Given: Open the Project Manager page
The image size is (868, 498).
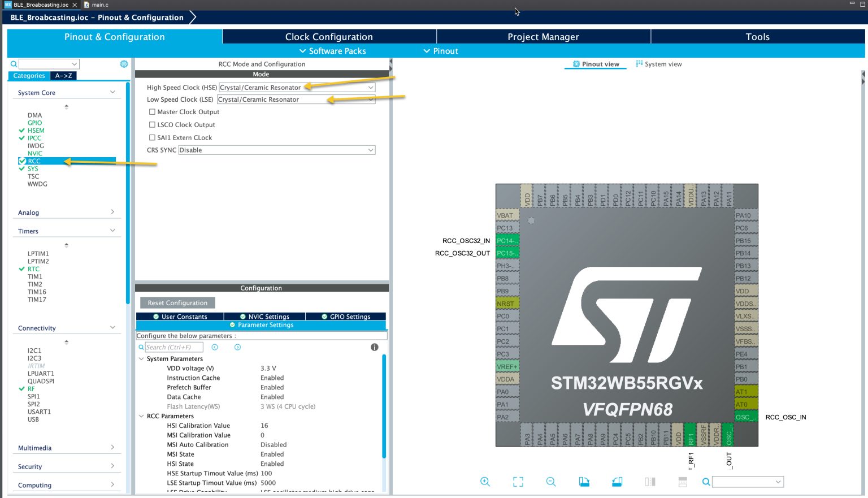Looking at the screenshot, I should pyautogui.click(x=543, y=37).
